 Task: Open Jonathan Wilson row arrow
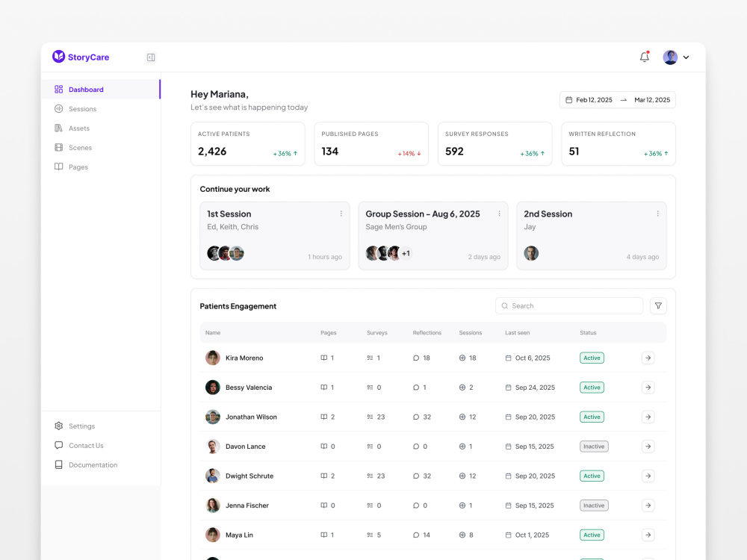coord(648,417)
